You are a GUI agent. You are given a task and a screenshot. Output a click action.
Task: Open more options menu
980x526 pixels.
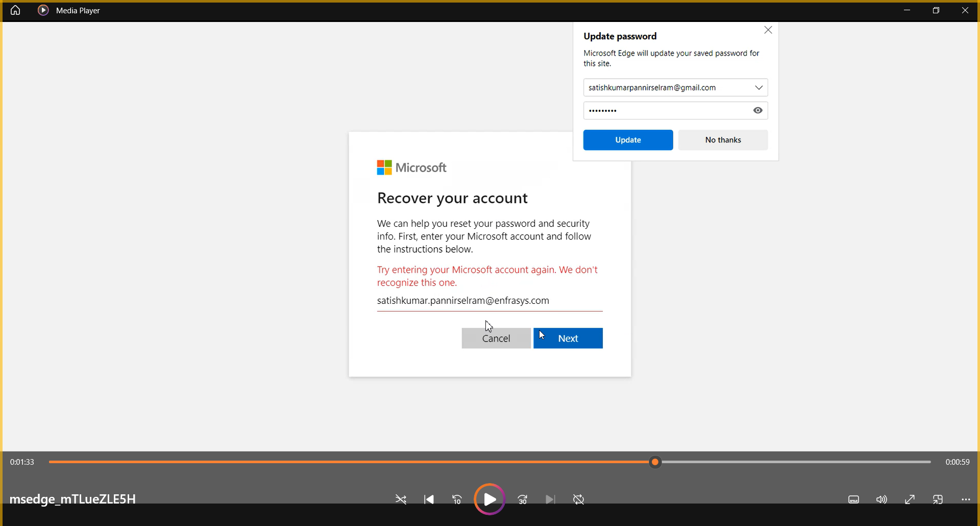click(966, 499)
